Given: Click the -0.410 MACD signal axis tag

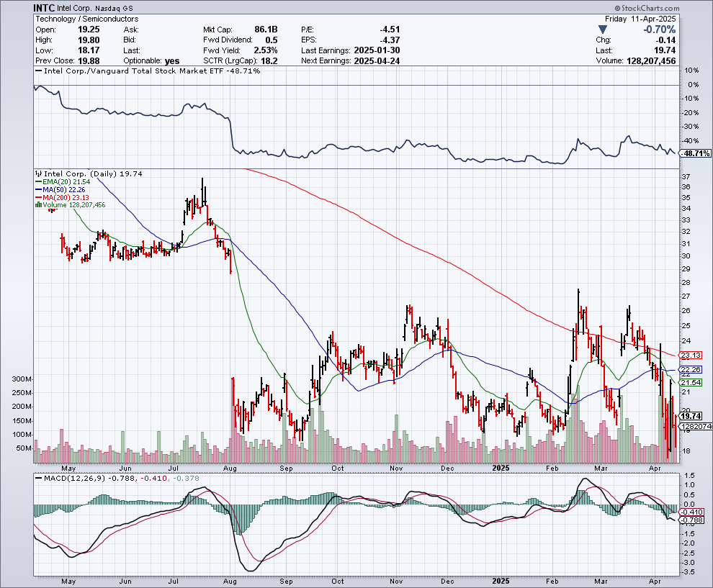Looking at the screenshot, I should tap(693, 512).
